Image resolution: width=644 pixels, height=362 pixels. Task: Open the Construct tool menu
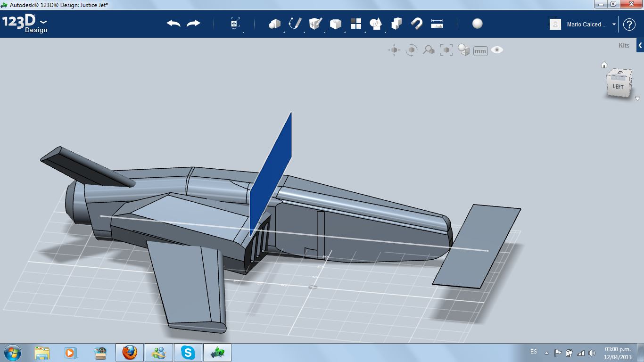(x=315, y=24)
